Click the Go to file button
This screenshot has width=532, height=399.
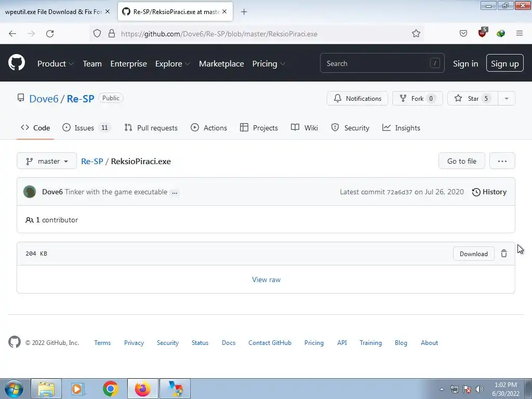point(462,161)
